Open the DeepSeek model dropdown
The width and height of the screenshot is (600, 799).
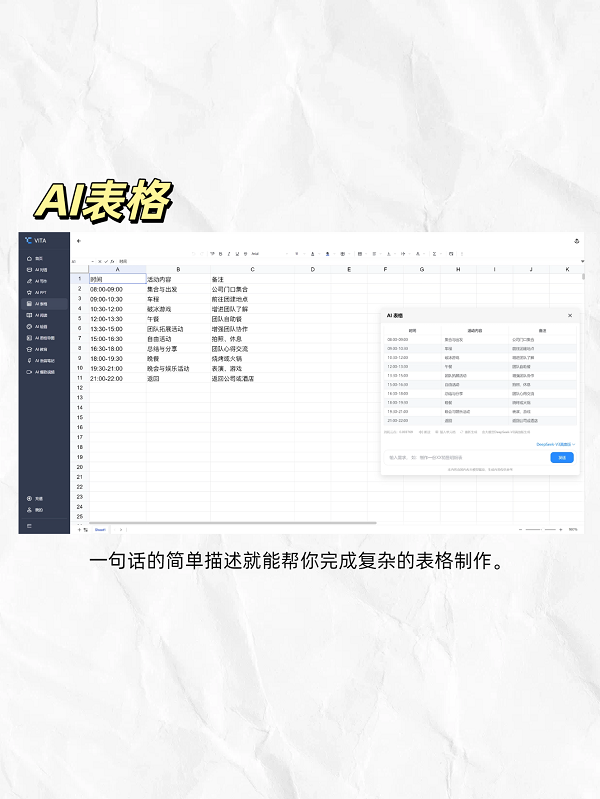[x=556, y=444]
